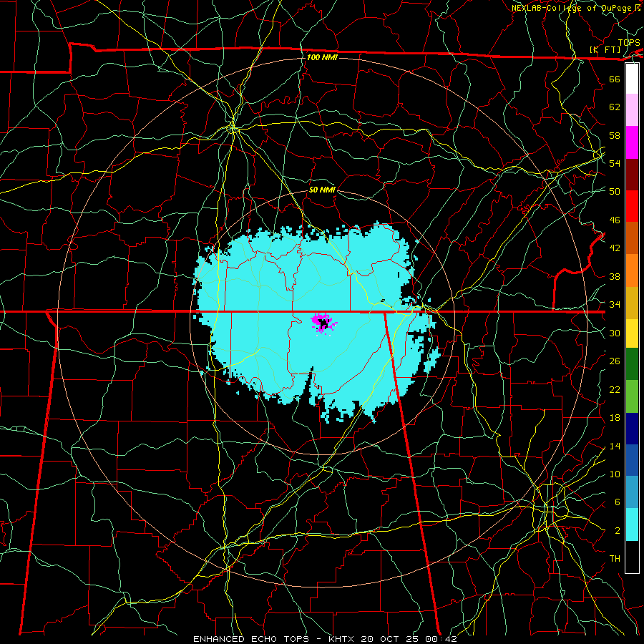
Task: Click the '10' legend label
Action: [615, 474]
